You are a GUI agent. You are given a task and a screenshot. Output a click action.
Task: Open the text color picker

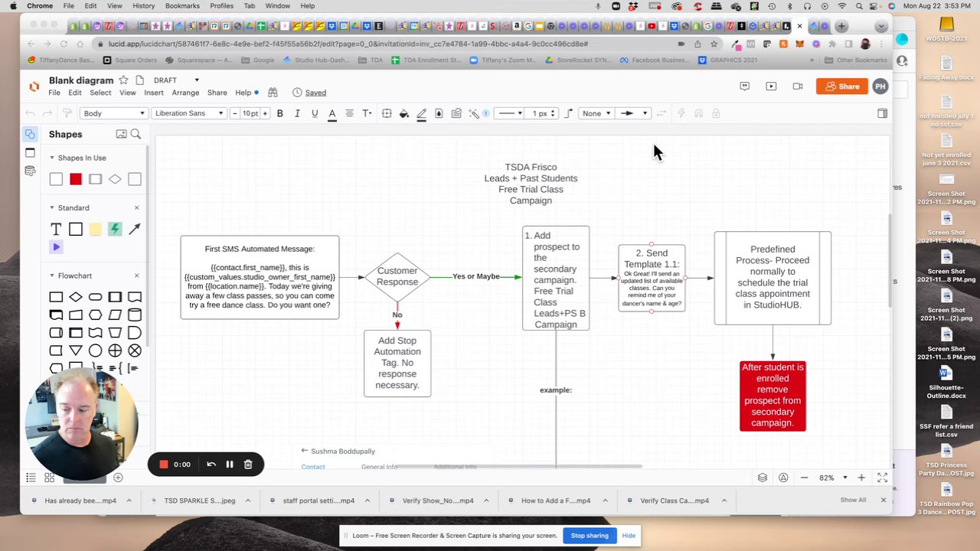[x=332, y=113]
